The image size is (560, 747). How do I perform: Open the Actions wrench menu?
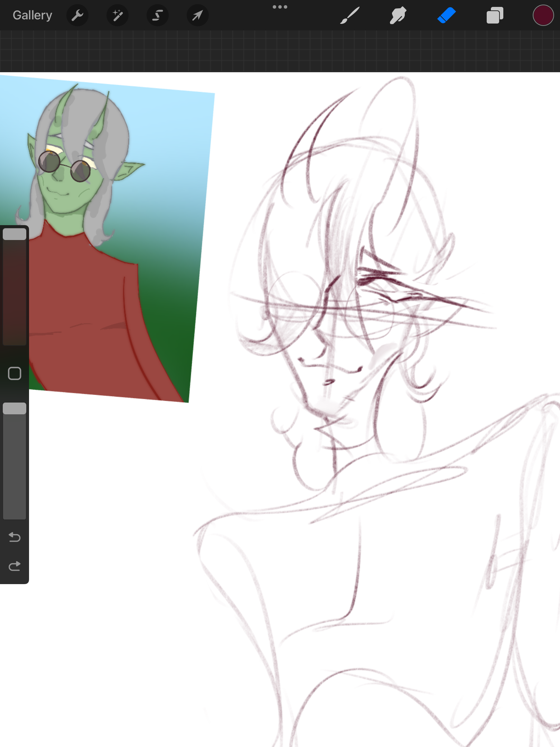(77, 15)
